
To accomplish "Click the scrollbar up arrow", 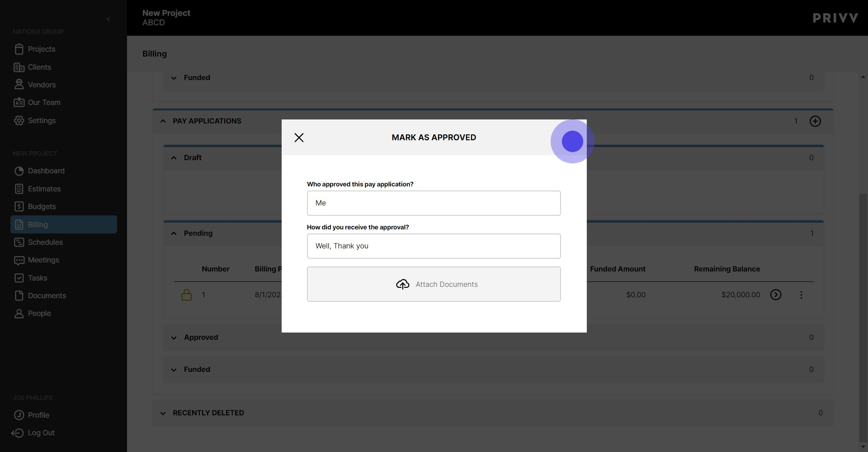I will 863,77.
